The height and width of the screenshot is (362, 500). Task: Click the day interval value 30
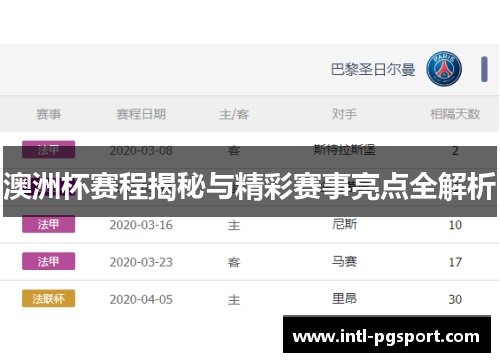(x=455, y=300)
